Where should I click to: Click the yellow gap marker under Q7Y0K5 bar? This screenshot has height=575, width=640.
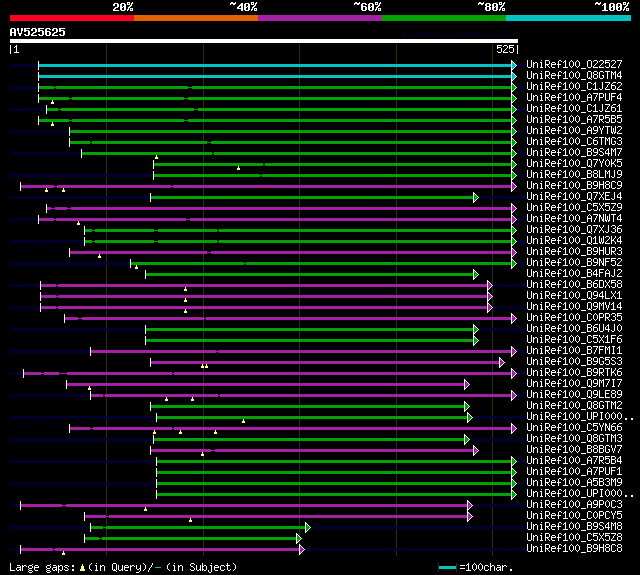(238, 168)
